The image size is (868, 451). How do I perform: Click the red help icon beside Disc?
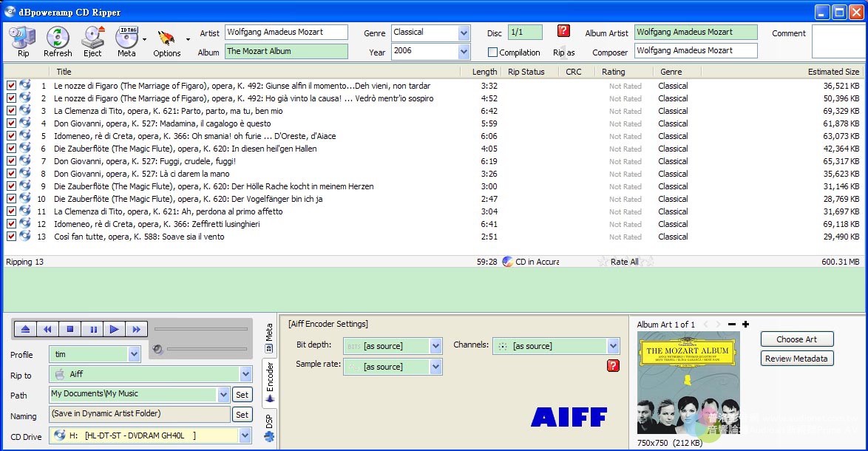pyautogui.click(x=563, y=31)
